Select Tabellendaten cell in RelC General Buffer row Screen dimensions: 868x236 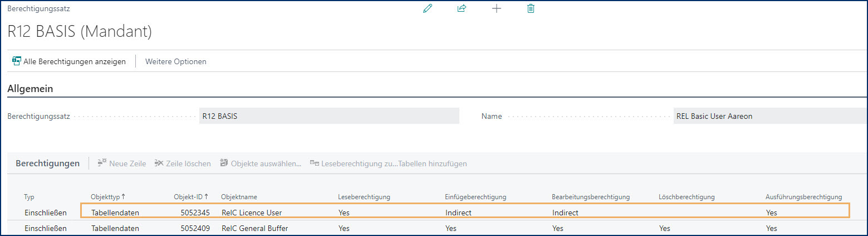115,228
